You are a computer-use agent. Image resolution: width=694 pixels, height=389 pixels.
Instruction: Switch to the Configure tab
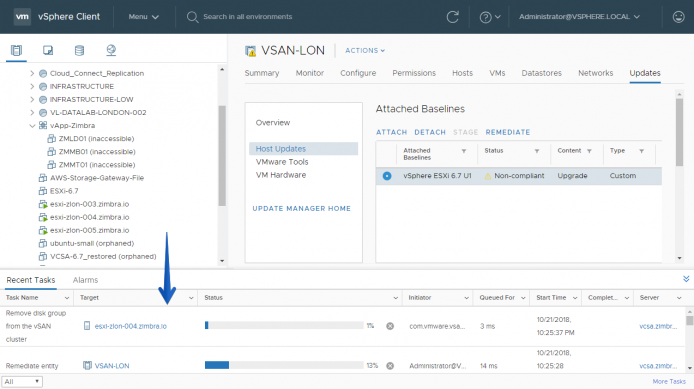point(358,73)
